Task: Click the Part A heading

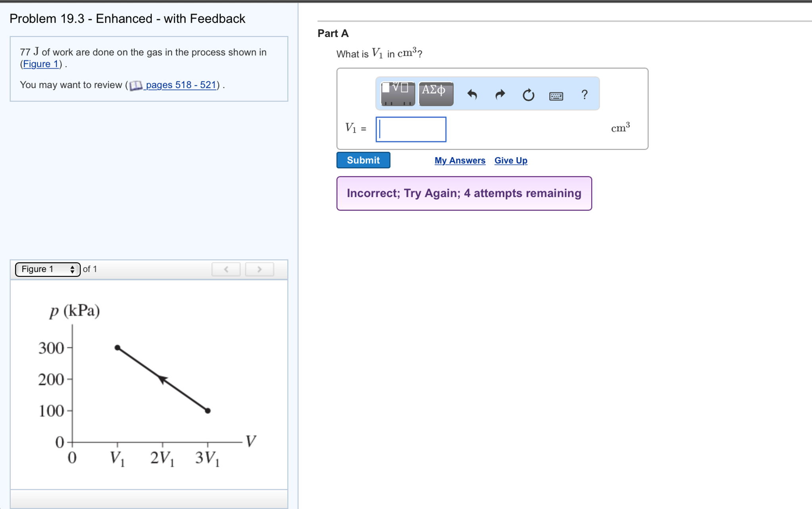Action: pyautogui.click(x=333, y=33)
